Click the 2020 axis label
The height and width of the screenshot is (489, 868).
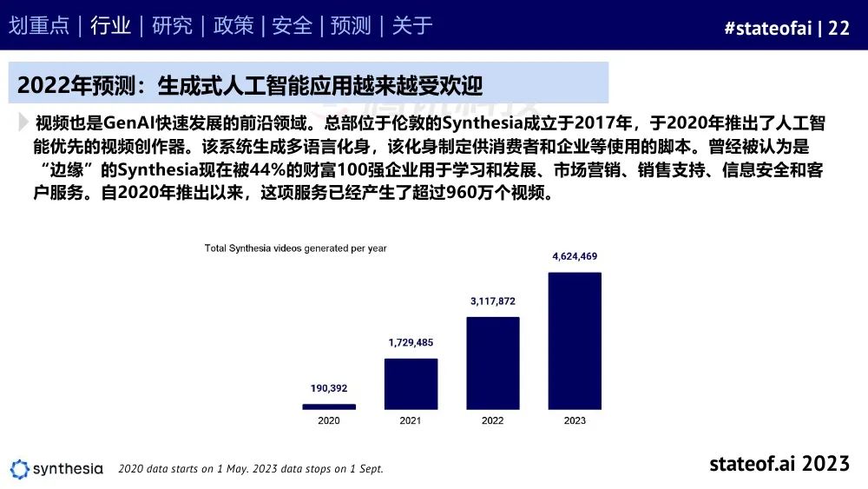click(x=329, y=420)
